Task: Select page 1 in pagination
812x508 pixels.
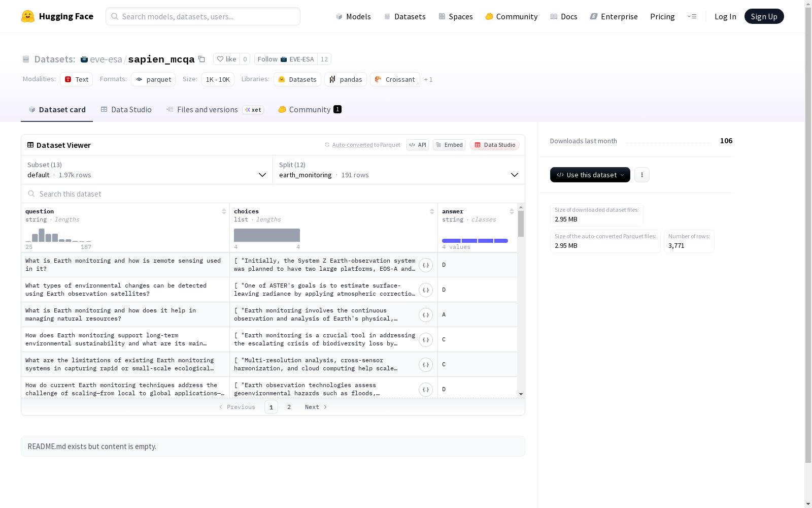Action: tap(271, 407)
